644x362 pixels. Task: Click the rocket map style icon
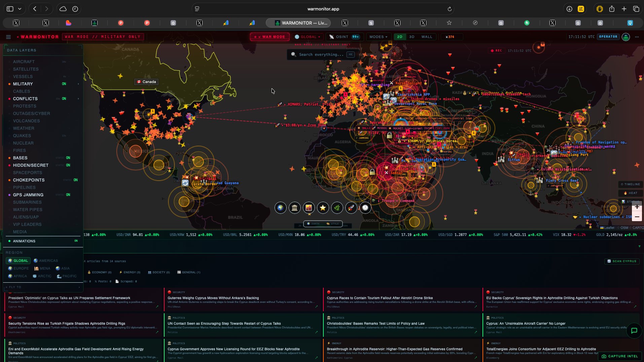(351, 208)
